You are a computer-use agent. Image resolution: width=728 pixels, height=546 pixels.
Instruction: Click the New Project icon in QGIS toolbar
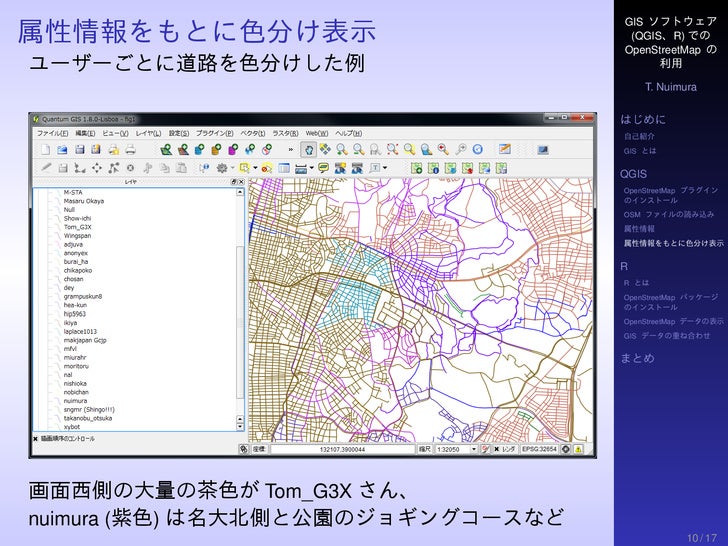(x=46, y=150)
